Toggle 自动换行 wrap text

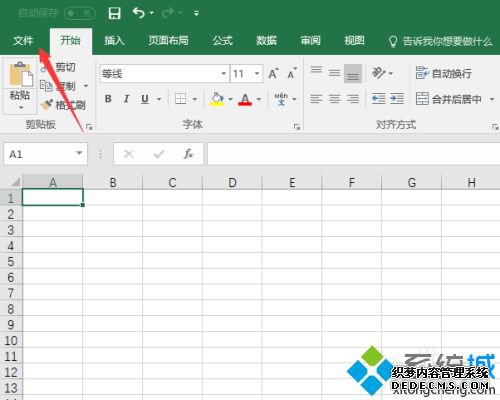(444, 73)
